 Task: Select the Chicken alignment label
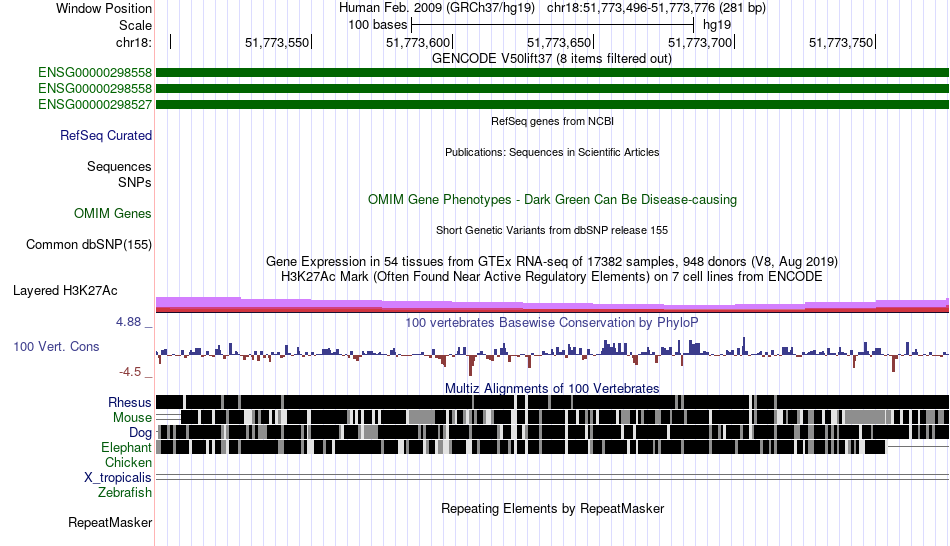[128, 462]
